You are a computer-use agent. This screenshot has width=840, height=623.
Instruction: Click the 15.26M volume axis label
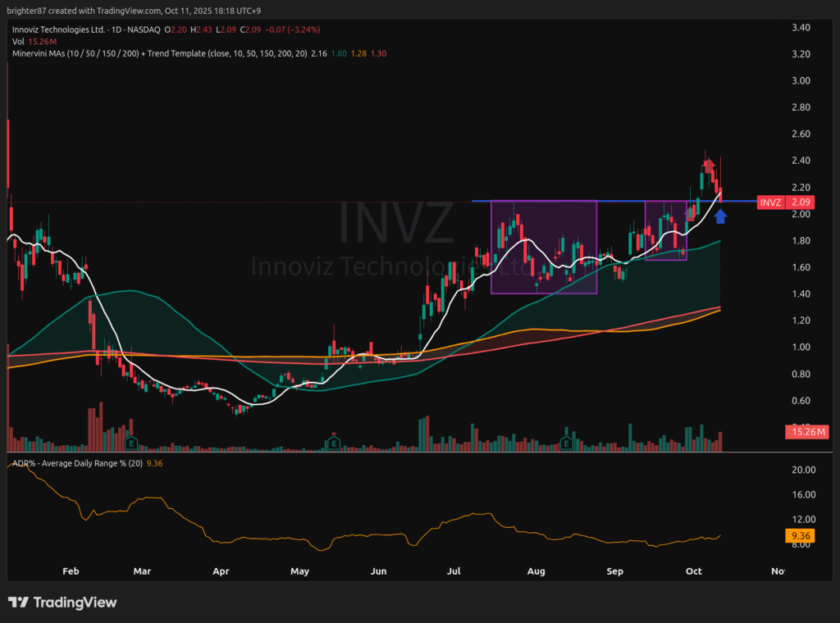(x=805, y=431)
